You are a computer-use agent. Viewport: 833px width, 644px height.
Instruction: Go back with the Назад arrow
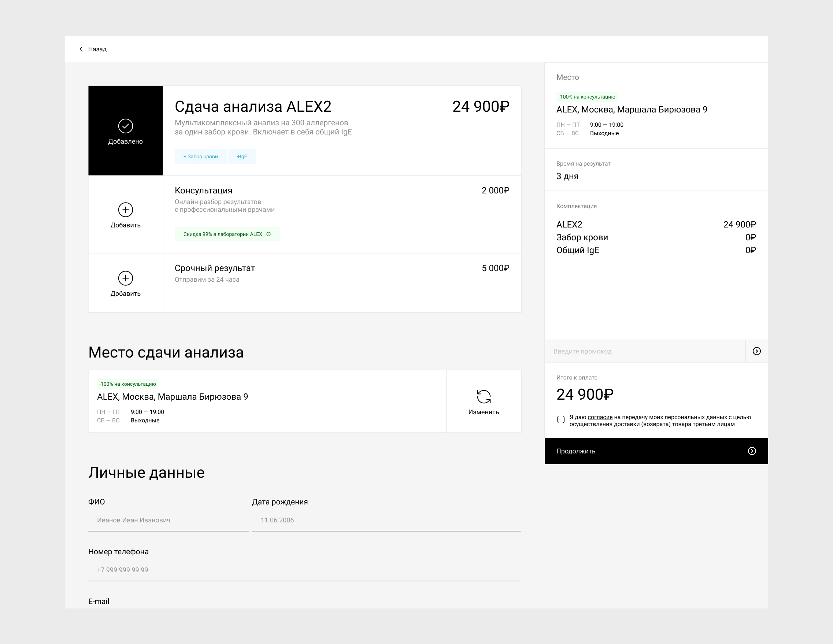tap(81, 49)
